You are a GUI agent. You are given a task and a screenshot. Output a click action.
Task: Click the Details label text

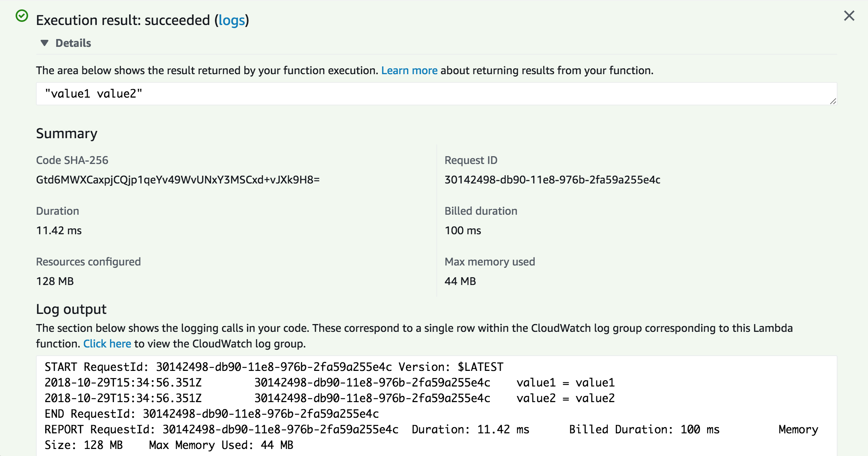tap(73, 43)
